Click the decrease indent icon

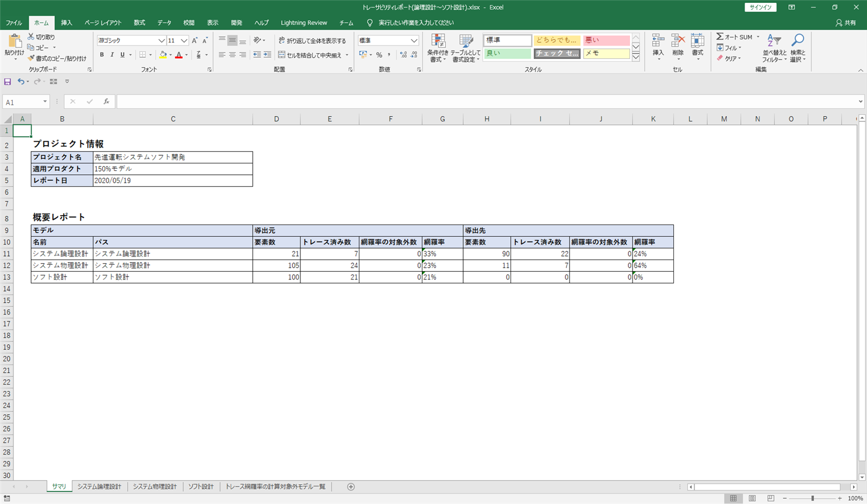click(x=257, y=55)
